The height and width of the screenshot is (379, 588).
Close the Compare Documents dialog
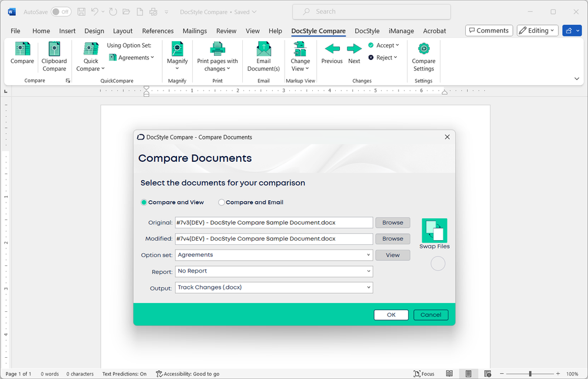click(x=447, y=137)
